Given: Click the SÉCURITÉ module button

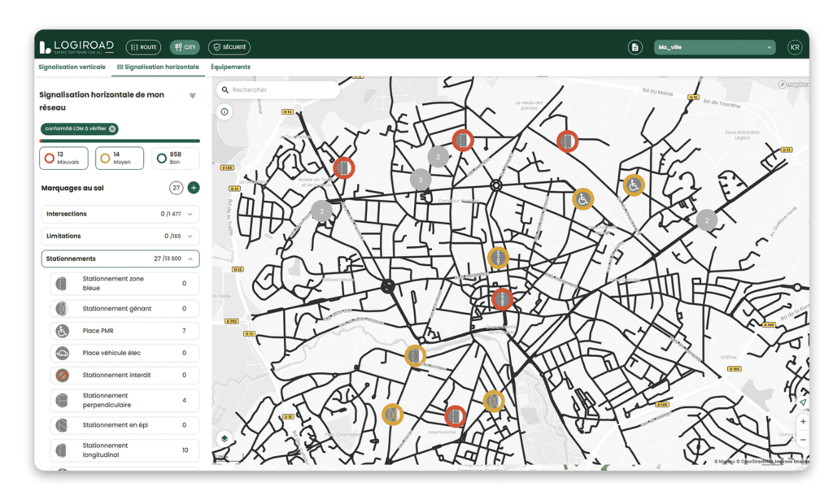Looking at the screenshot, I should [x=229, y=47].
